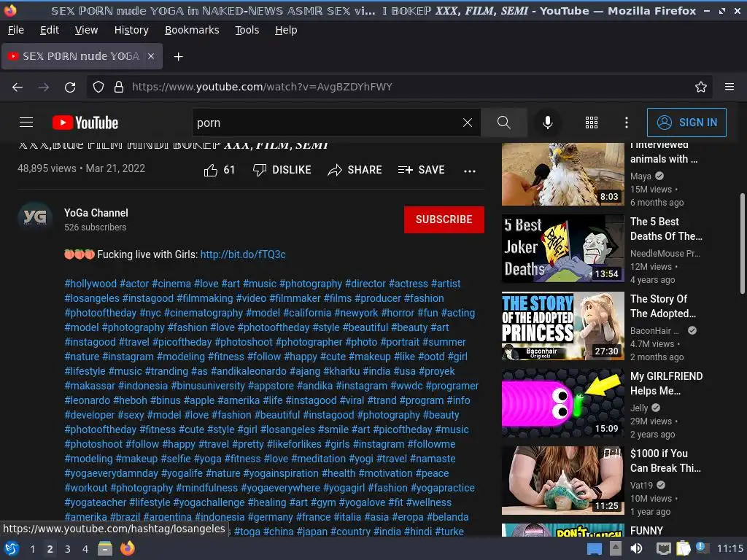This screenshot has width=747, height=560.
Task: Open the #cinematography hashtag link
Action: point(204,313)
